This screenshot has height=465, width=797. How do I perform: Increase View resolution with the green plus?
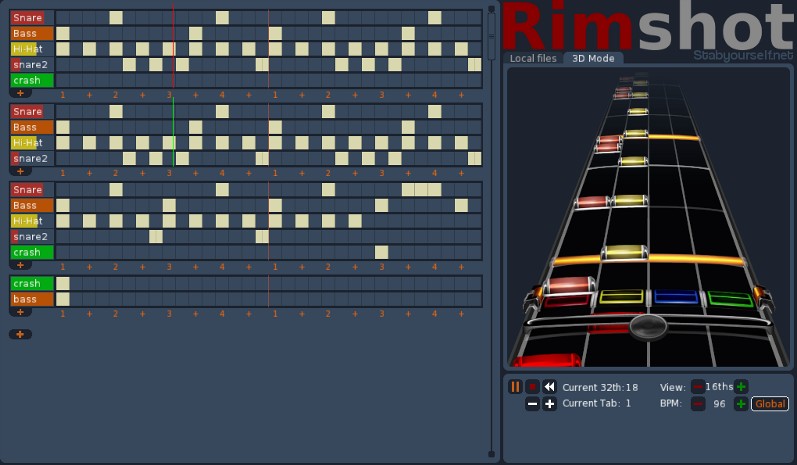[741, 387]
